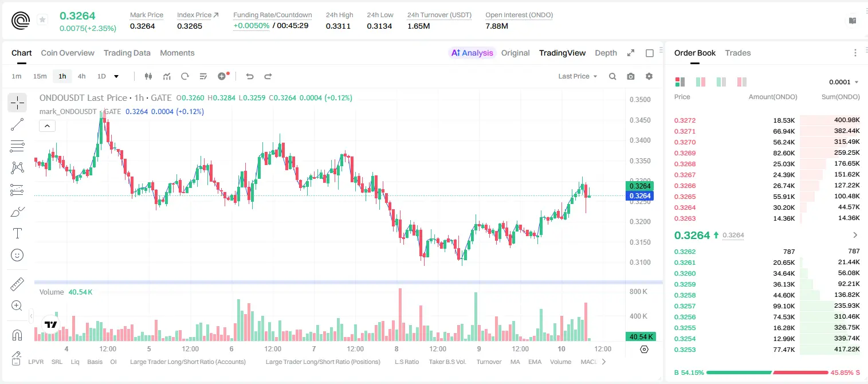The height and width of the screenshot is (384, 868).
Task: Switch to the Trades tab
Action: (x=738, y=53)
